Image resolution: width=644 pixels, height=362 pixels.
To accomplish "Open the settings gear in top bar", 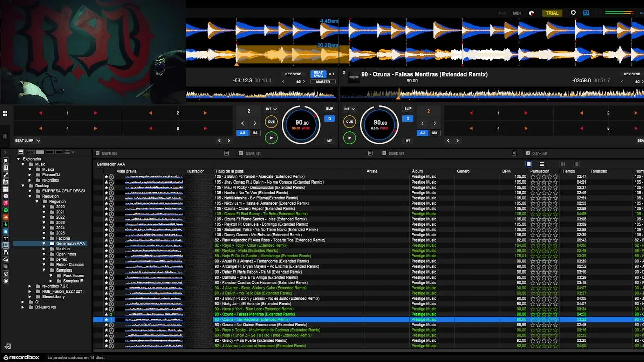I will [x=573, y=13].
